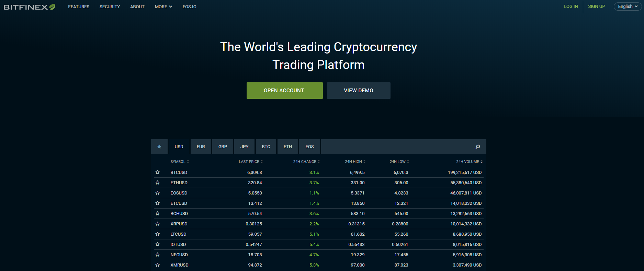Open the FEATURES menu item

(x=79, y=7)
